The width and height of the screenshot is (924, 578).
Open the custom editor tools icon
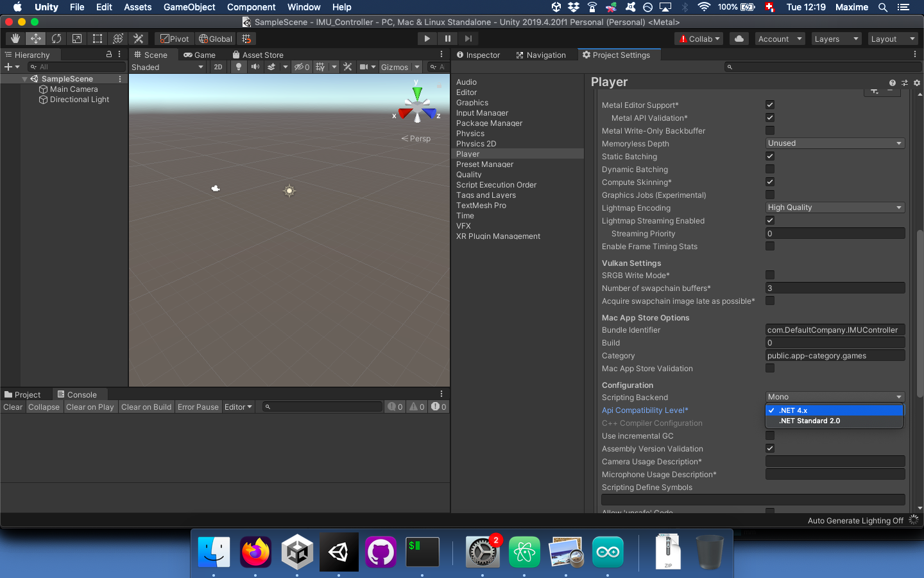pos(139,39)
